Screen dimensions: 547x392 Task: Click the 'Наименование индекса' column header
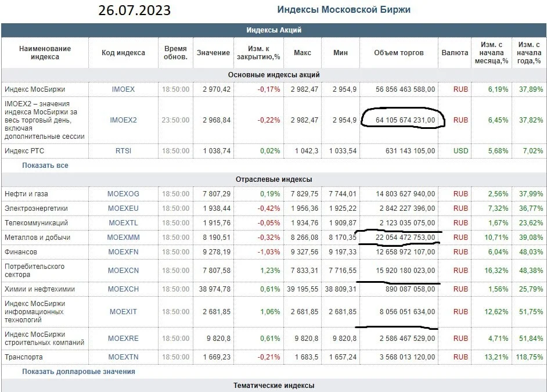pyautogui.click(x=45, y=53)
